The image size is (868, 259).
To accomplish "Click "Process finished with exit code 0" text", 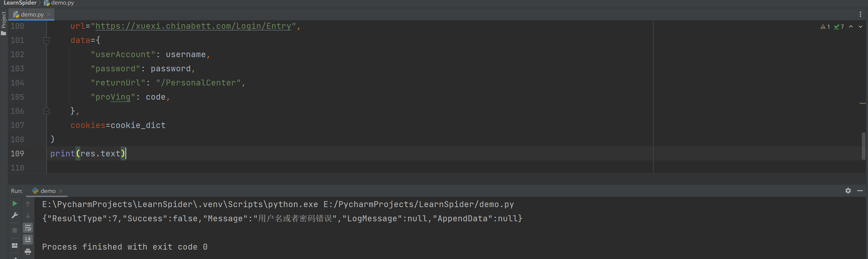I will point(125,247).
